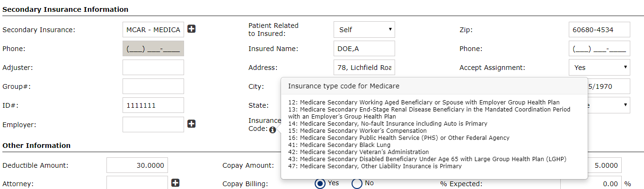Focus the Insured Name field
The height and width of the screenshot is (189, 644).
click(x=364, y=49)
